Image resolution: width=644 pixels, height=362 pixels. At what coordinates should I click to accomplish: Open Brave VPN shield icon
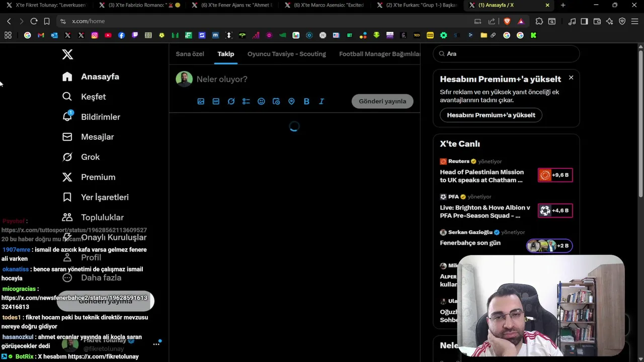coord(622,21)
